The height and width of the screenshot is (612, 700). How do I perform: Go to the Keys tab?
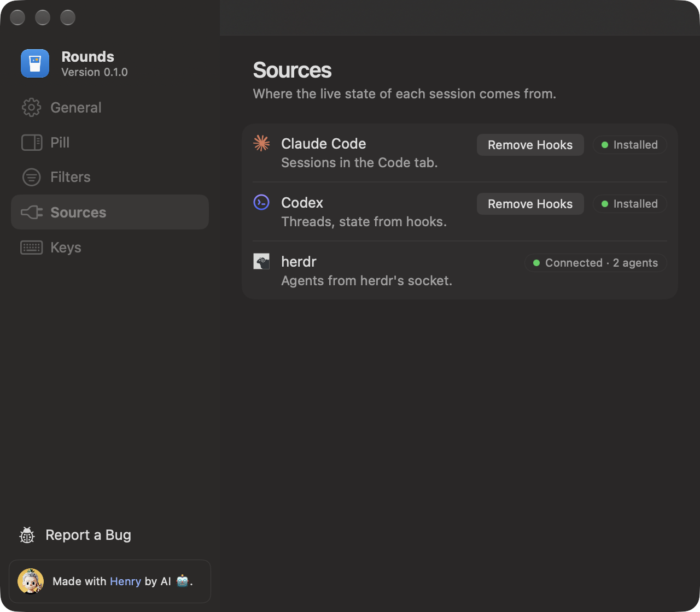tap(110, 248)
